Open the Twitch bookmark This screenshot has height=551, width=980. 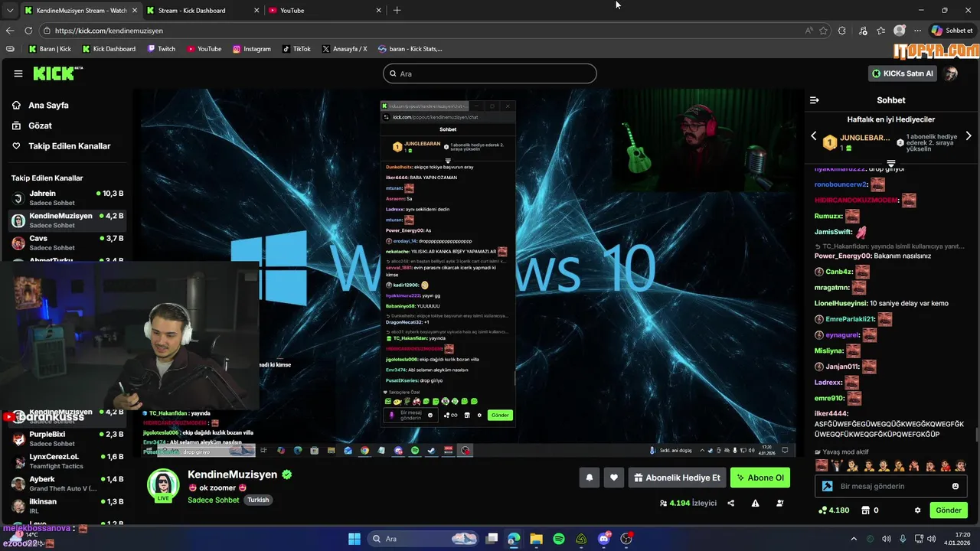[x=162, y=49]
